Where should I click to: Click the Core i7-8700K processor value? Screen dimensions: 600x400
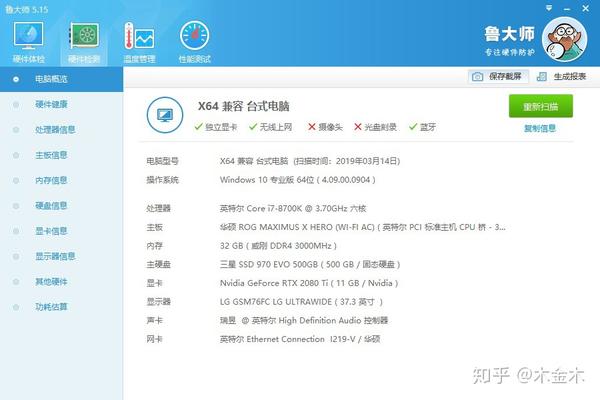pyautogui.click(x=293, y=209)
